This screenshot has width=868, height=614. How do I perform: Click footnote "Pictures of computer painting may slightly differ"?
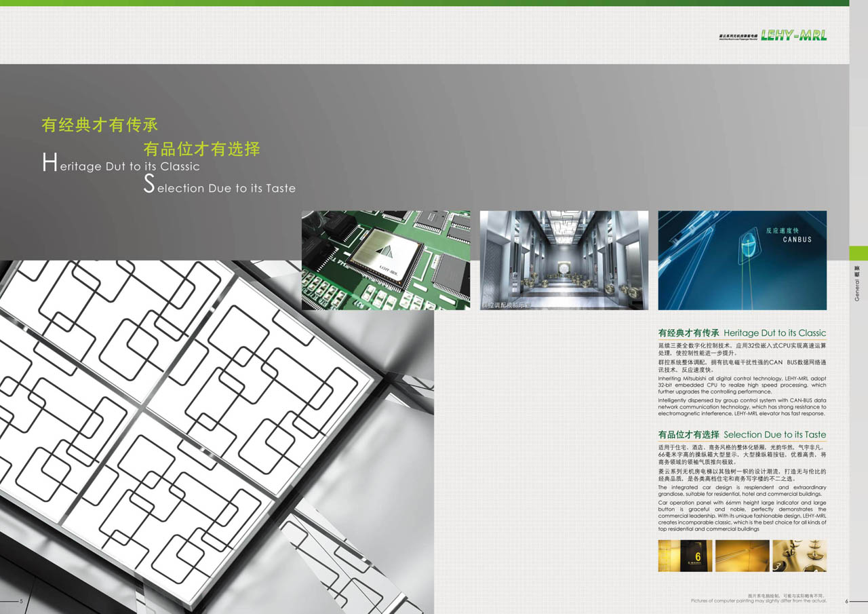tap(759, 601)
